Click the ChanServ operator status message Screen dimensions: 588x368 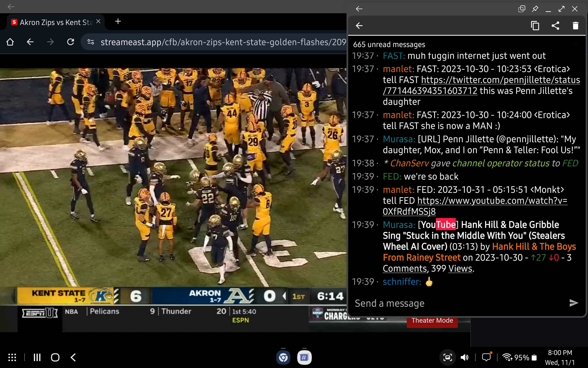click(x=481, y=163)
